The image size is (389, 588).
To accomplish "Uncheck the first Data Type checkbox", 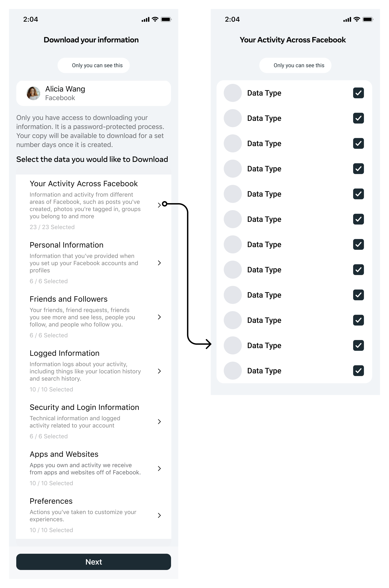I will [x=358, y=93].
